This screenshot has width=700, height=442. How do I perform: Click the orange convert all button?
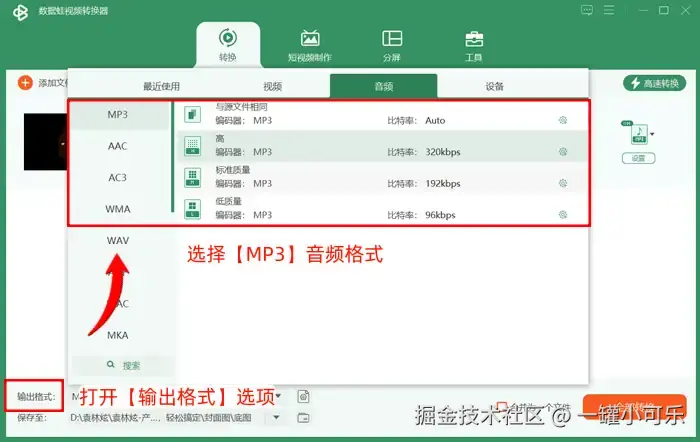(634, 407)
